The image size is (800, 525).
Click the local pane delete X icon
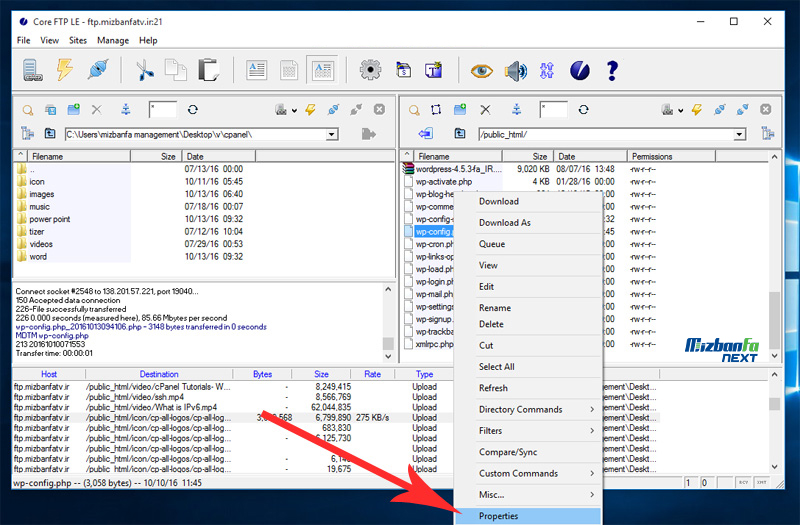[x=96, y=109]
